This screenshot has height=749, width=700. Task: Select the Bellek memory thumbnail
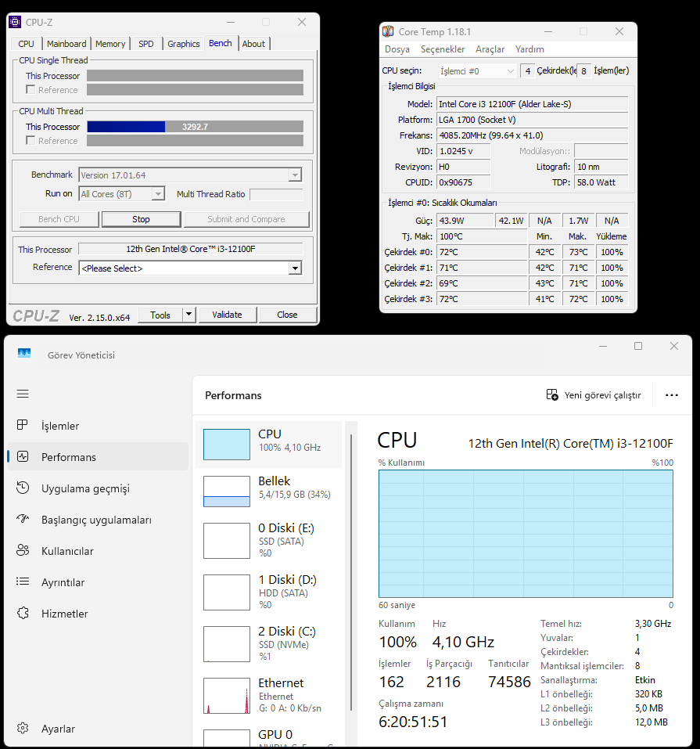[x=227, y=491]
